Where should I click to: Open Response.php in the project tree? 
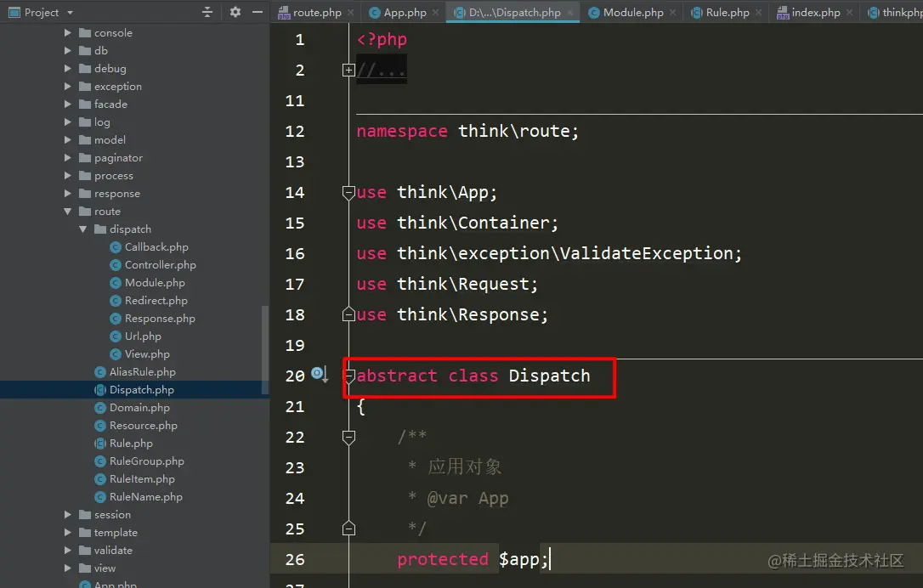pos(160,319)
